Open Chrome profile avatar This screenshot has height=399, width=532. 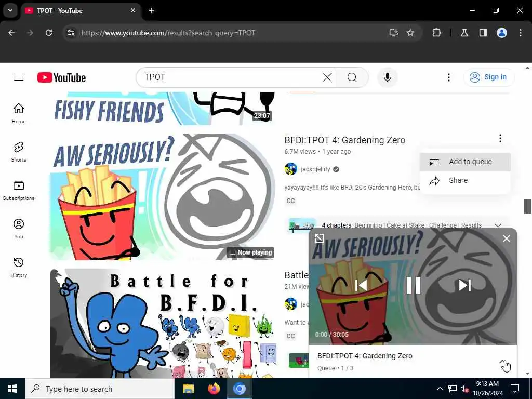click(502, 33)
